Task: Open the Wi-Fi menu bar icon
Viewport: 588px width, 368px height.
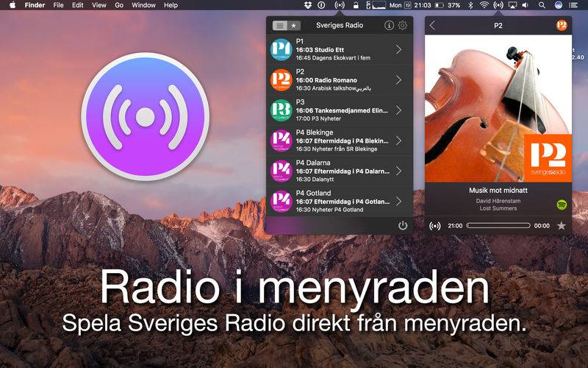Action: click(484, 5)
